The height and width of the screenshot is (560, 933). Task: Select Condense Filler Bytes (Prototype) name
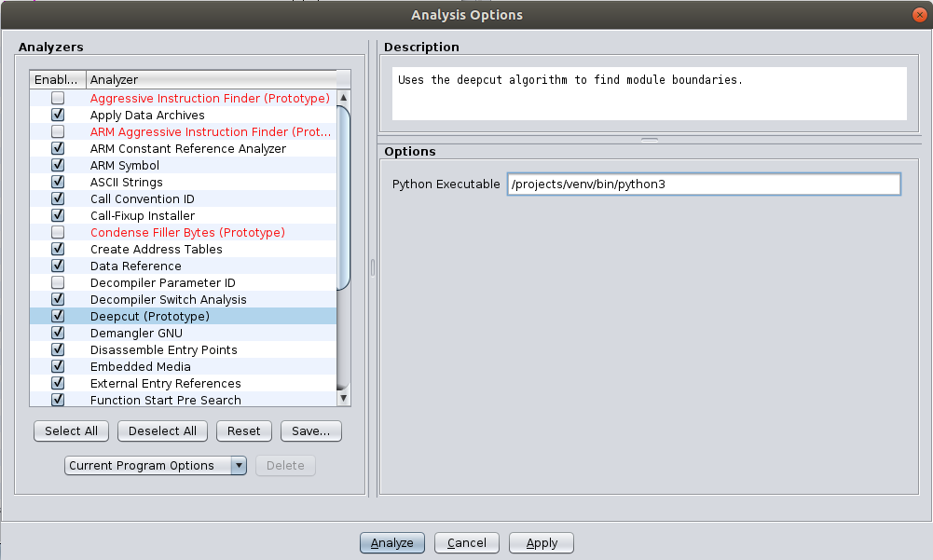pyautogui.click(x=187, y=232)
